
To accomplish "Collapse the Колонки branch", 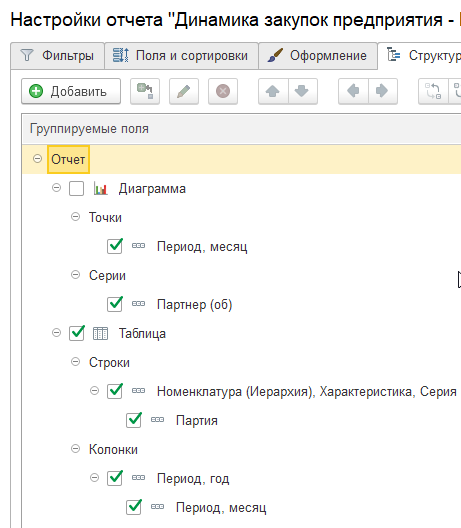I will coord(75,449).
